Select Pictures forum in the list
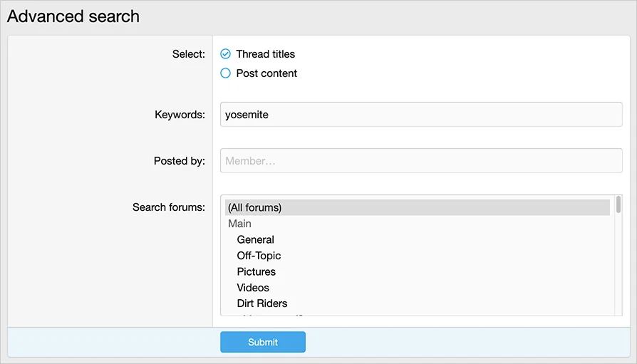Viewport: 637px width, 364px height. click(x=256, y=272)
